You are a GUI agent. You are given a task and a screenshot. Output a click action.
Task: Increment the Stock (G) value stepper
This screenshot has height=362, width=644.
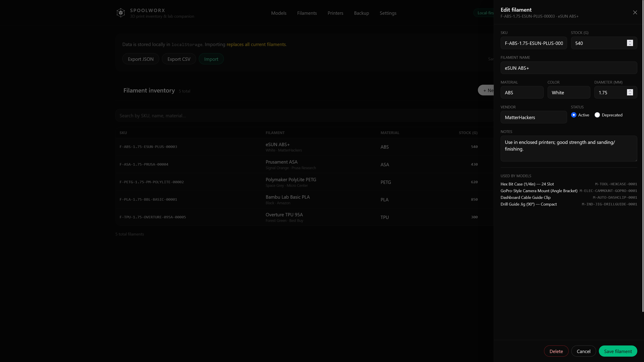(630, 42)
